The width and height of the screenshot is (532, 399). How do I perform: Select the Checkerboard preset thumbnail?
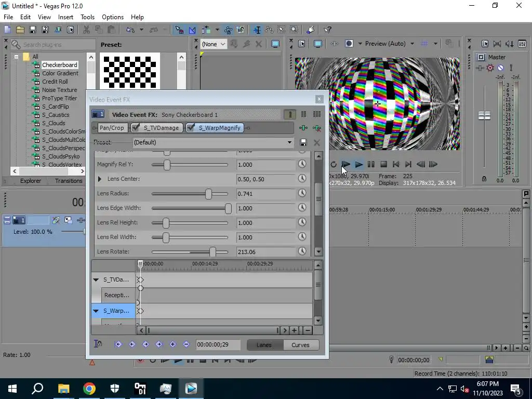[x=129, y=71]
